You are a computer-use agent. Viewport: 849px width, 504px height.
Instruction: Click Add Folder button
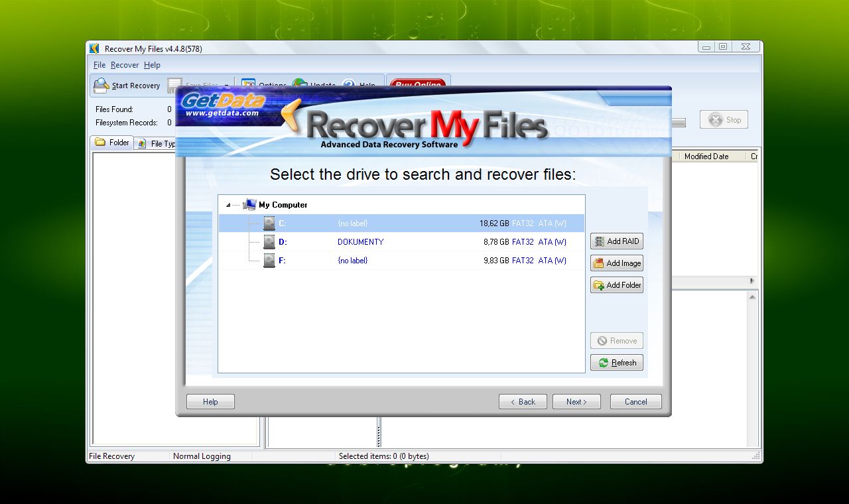point(617,285)
